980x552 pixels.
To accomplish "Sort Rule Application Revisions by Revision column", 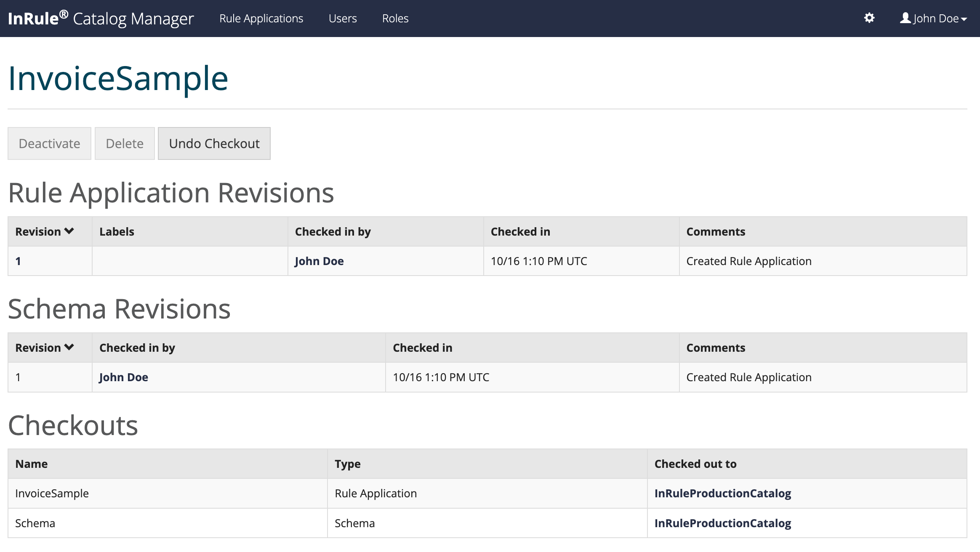I will (x=44, y=231).
